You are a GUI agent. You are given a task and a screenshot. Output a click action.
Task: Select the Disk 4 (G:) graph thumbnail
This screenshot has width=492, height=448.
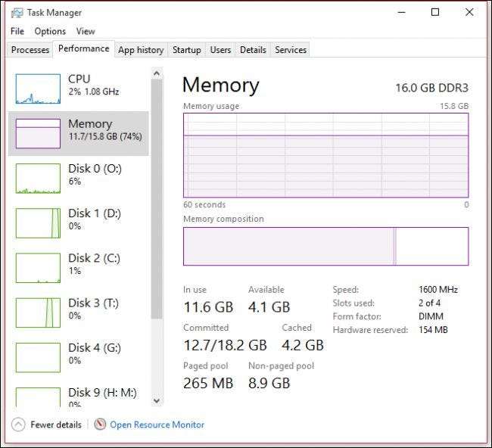[x=38, y=357]
